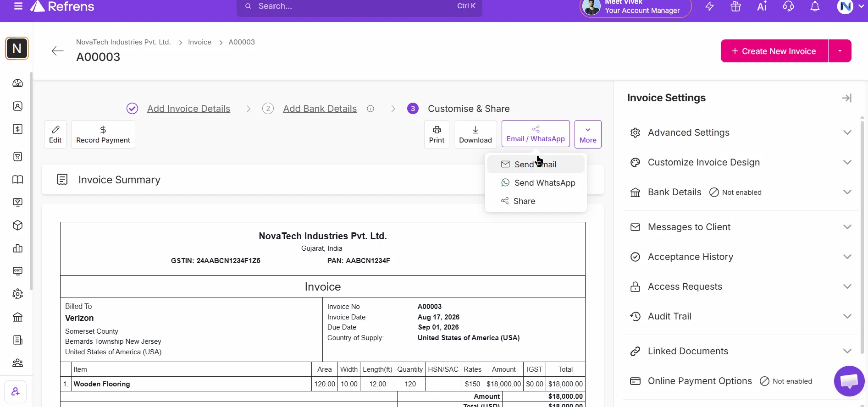Screen dimensions: 868x407
Task: Expand Customize Invoice Design section
Action: [741, 162]
